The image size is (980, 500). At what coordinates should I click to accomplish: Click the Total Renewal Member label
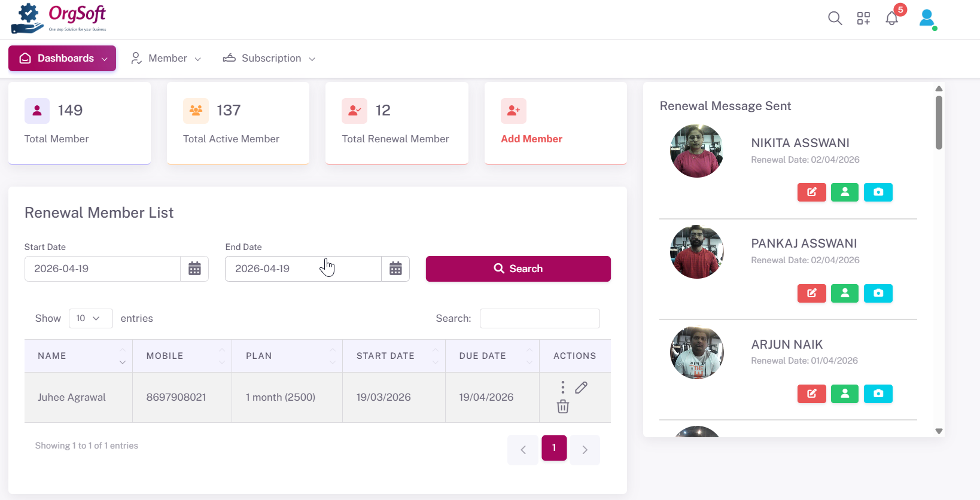(x=395, y=139)
